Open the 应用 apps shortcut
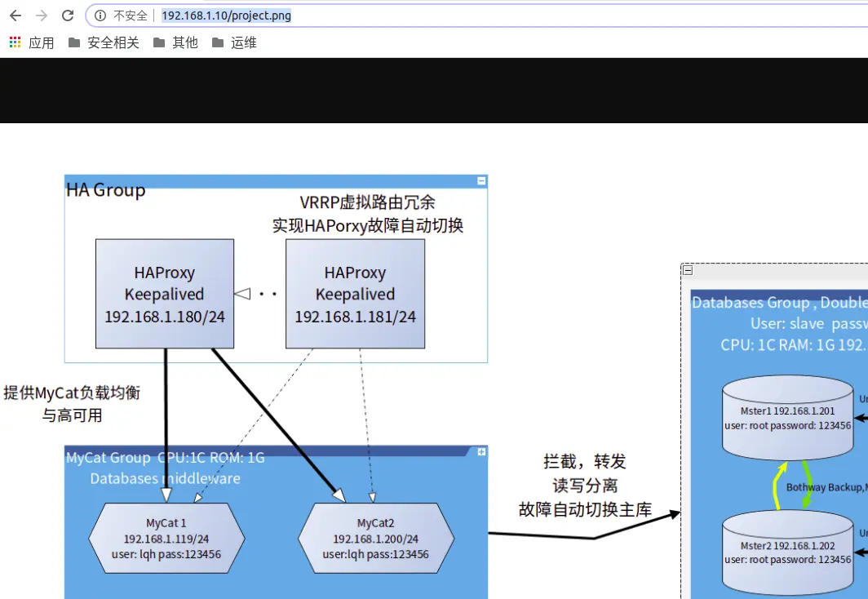Image resolution: width=868 pixels, height=599 pixels. coord(32,42)
